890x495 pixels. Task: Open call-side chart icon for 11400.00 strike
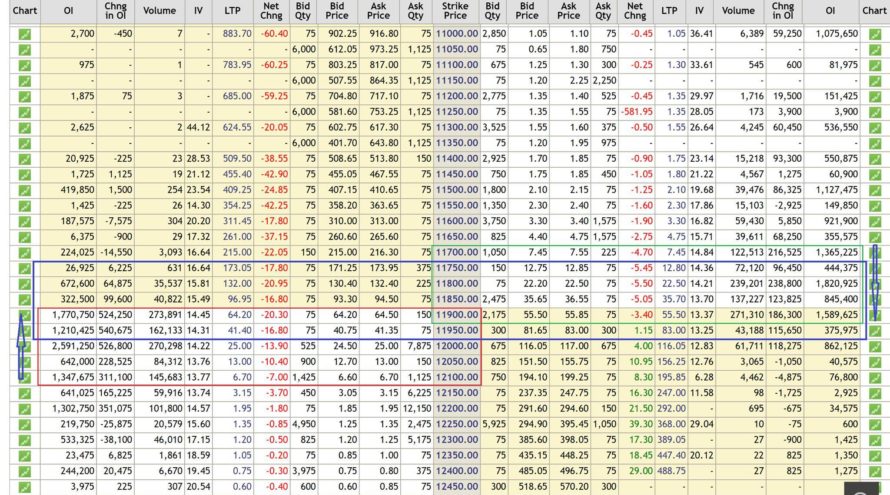tap(24, 159)
